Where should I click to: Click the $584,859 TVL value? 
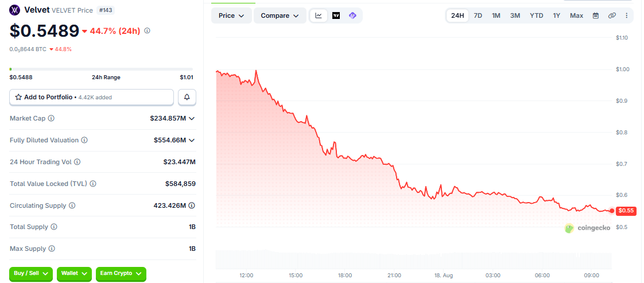[x=180, y=184]
